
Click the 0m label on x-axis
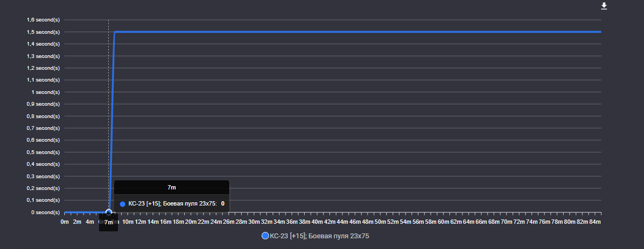(x=64, y=222)
